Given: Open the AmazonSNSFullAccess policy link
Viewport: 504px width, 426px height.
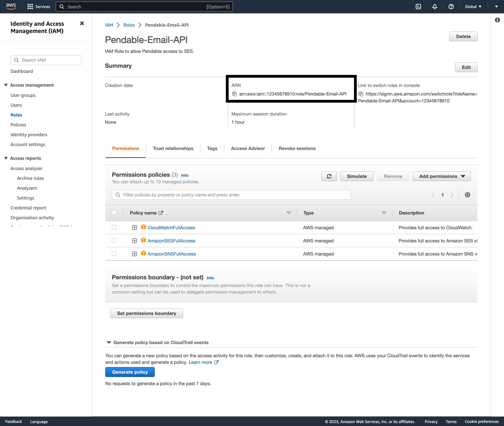Looking at the screenshot, I should pos(172,254).
